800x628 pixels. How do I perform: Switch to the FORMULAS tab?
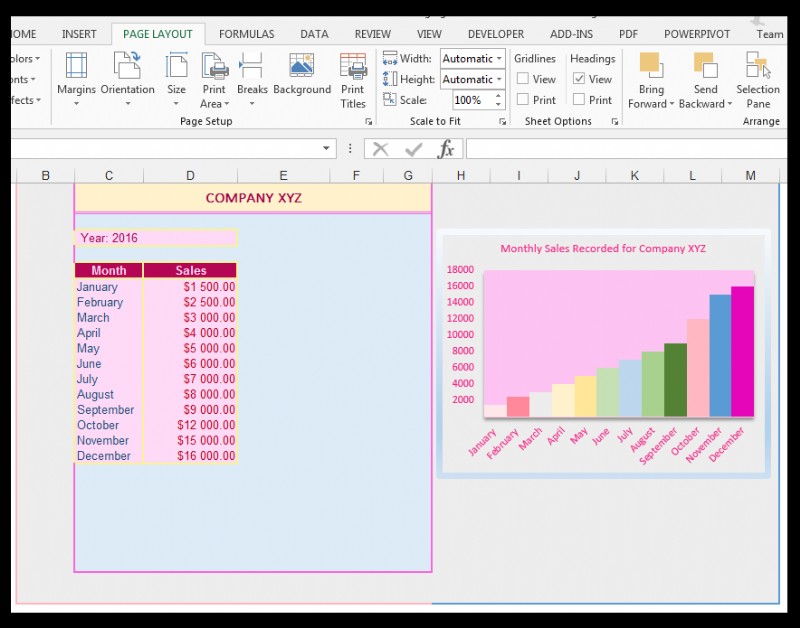[246, 33]
